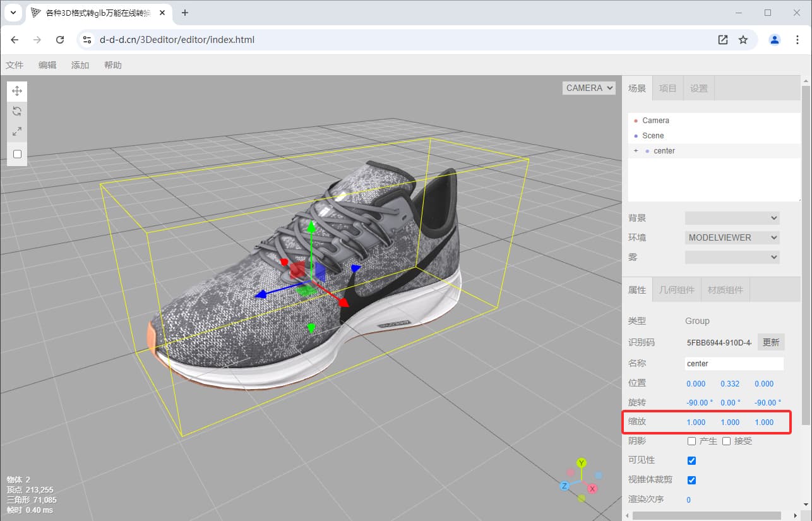Viewport: 812px width, 521px height.
Task: Select the scale tool
Action: [17, 131]
